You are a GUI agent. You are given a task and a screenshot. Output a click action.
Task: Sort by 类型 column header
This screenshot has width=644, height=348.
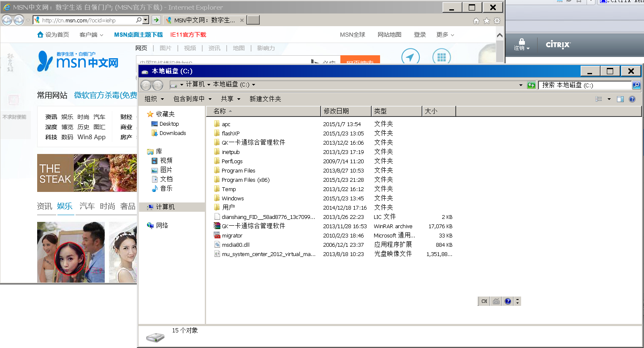pyautogui.click(x=397, y=111)
